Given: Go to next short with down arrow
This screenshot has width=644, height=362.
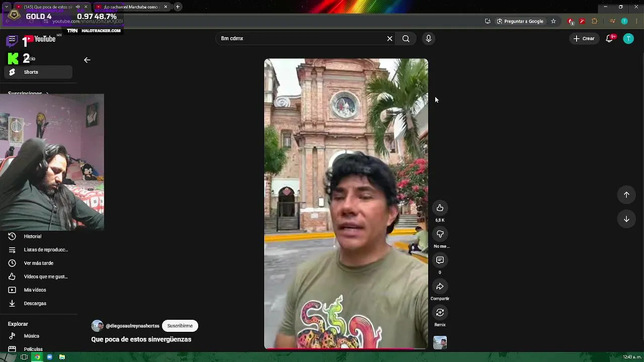Looking at the screenshot, I should point(626,219).
